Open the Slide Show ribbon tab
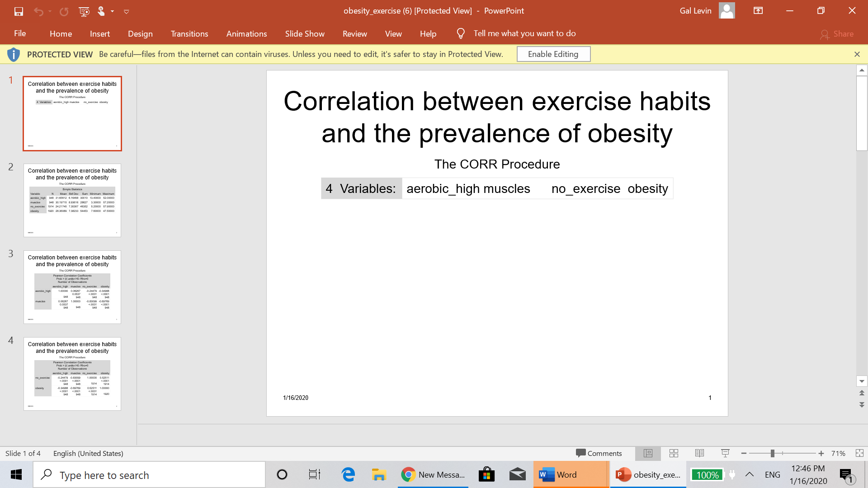The width and height of the screenshot is (868, 488). pos(304,33)
